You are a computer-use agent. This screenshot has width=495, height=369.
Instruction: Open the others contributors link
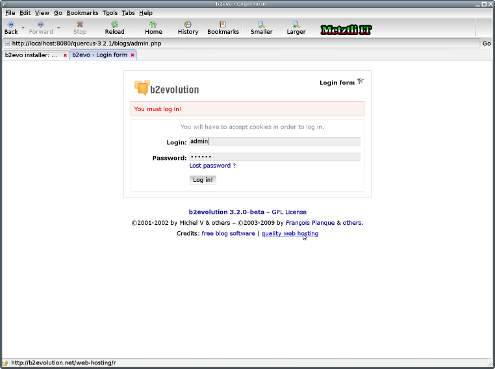[x=352, y=223]
